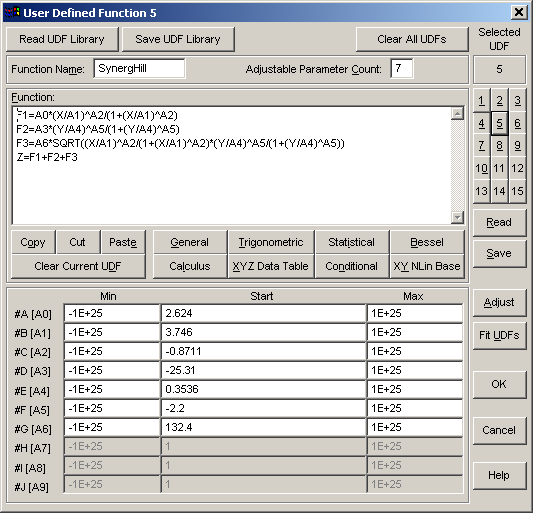
Task: Confirm with the OK button
Action: pos(499,384)
